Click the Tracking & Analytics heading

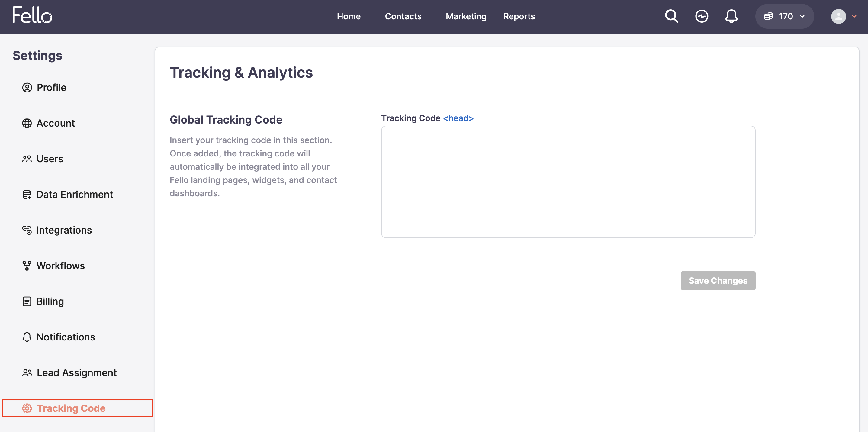pos(241,73)
